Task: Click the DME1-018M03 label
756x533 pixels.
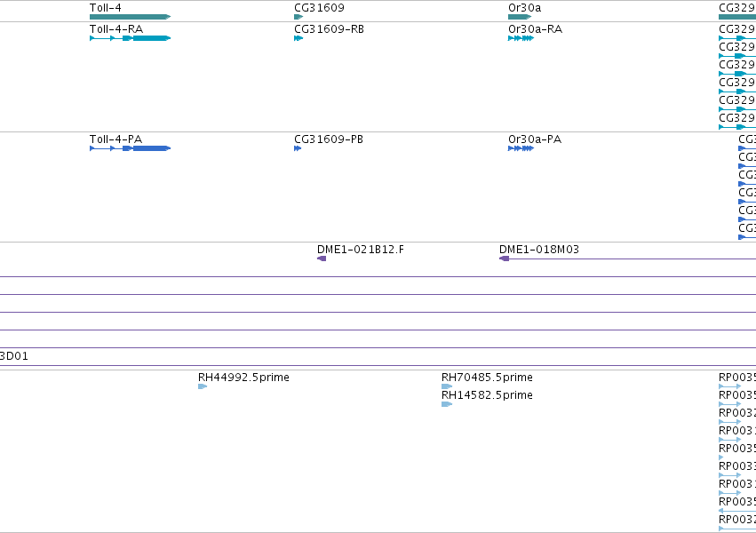Action: tap(539, 250)
